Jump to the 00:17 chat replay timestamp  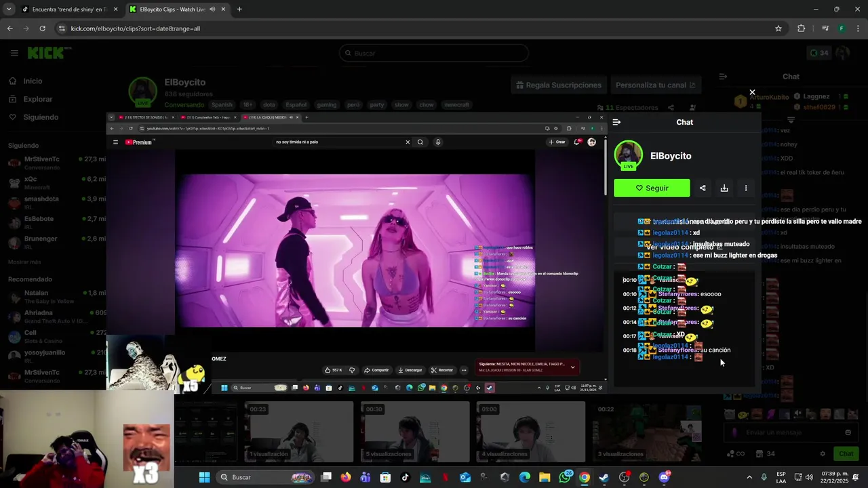tap(629, 336)
